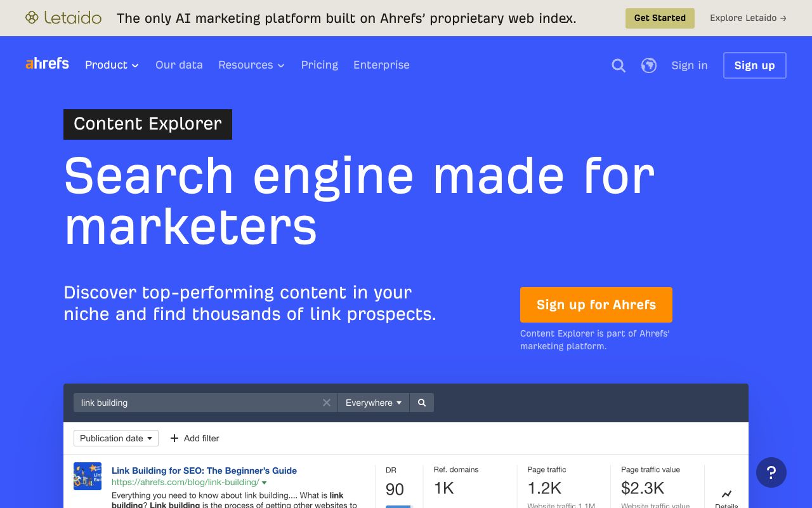Click the Letaido logo in banner
The width and height of the screenshot is (812, 508).
pos(63,18)
